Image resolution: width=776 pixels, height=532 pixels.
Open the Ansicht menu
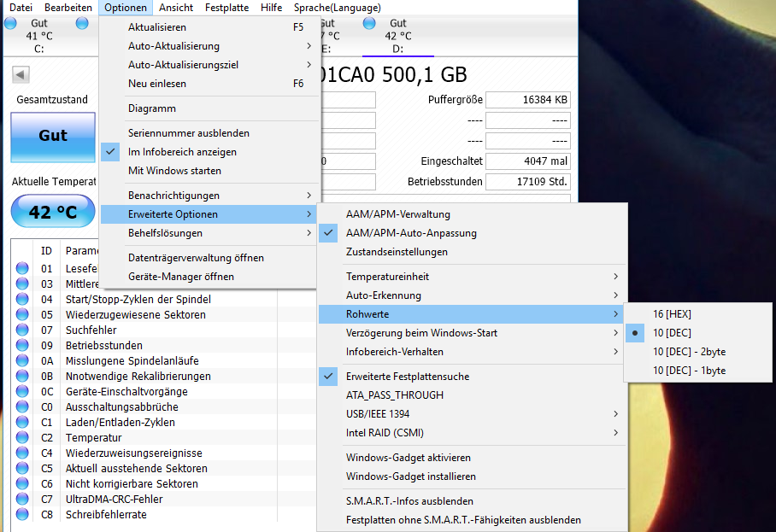[176, 8]
